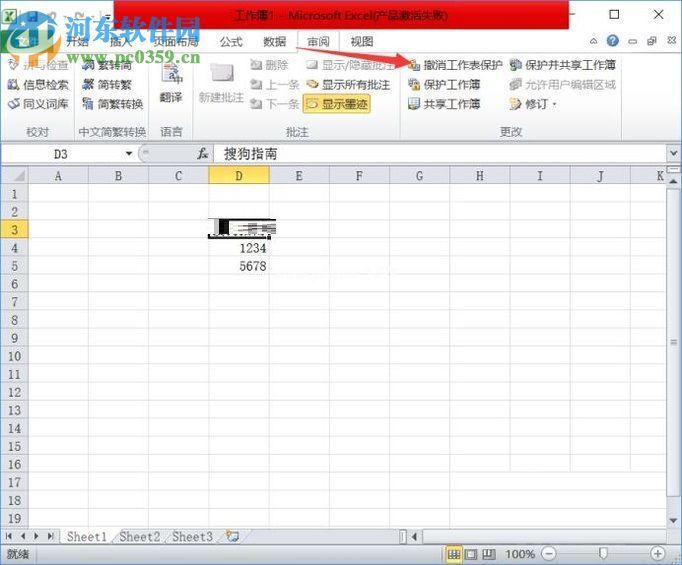The height and width of the screenshot is (565, 682).
Task: Switch to Page Break Preview
Action: (489, 554)
